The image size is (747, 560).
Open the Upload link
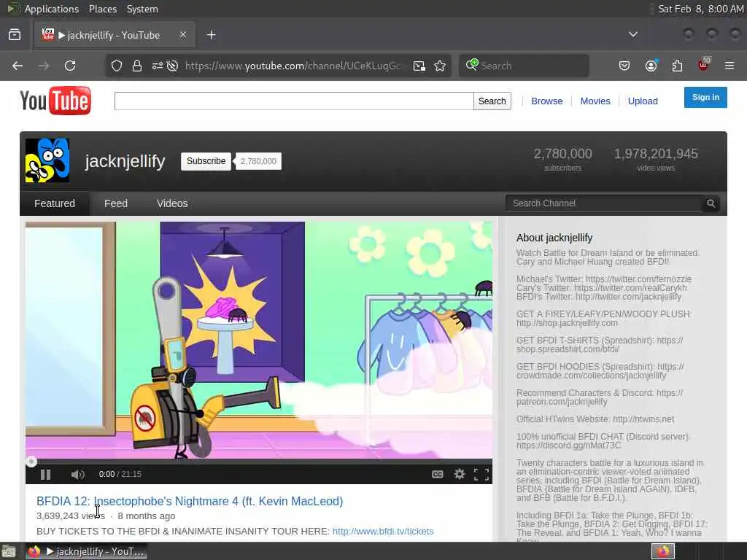(643, 101)
